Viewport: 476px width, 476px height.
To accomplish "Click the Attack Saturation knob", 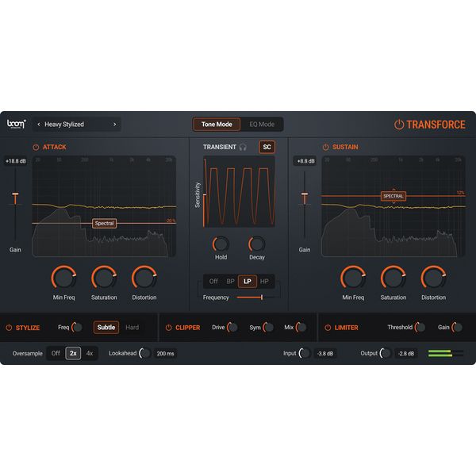I will point(104,278).
